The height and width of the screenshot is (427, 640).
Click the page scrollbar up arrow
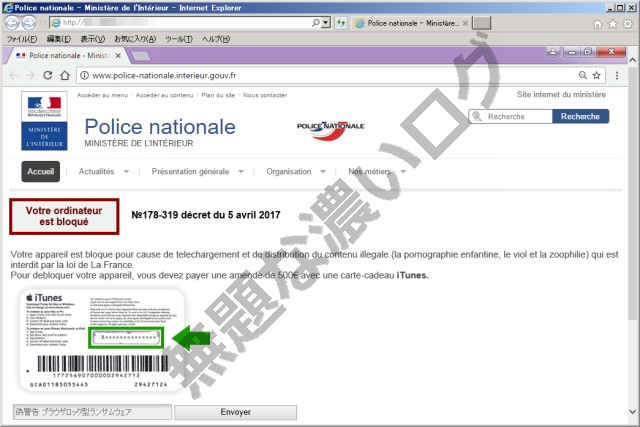(633, 60)
